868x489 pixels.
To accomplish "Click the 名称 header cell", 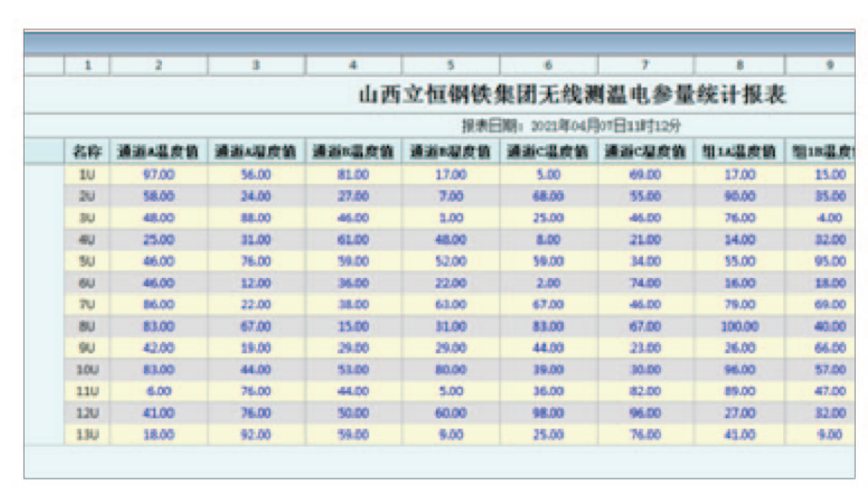I will (x=88, y=152).
